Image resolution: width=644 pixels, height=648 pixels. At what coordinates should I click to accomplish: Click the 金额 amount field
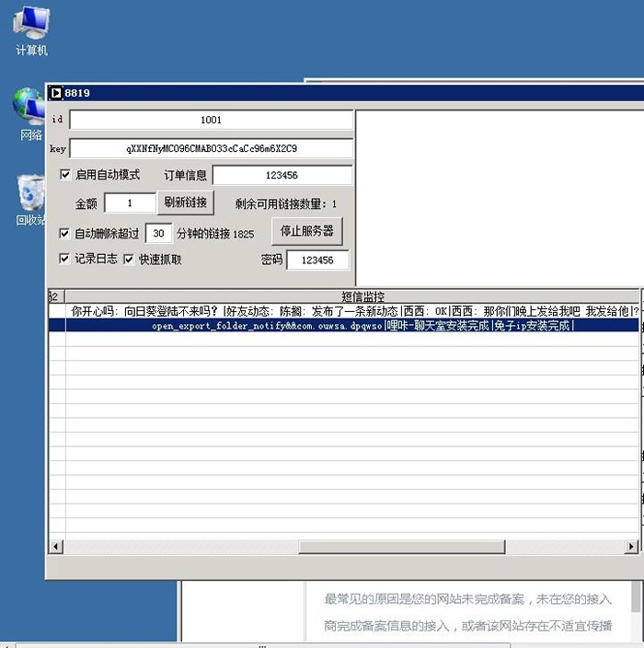pos(130,203)
